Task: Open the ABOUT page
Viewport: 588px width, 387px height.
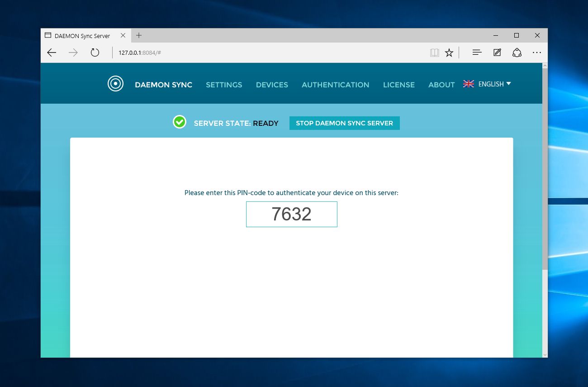Action: point(441,85)
